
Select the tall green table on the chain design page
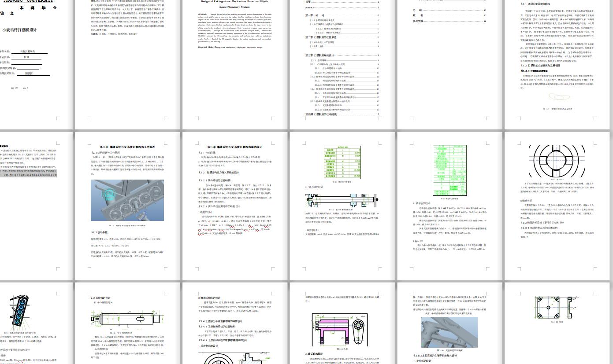[x=450, y=170]
